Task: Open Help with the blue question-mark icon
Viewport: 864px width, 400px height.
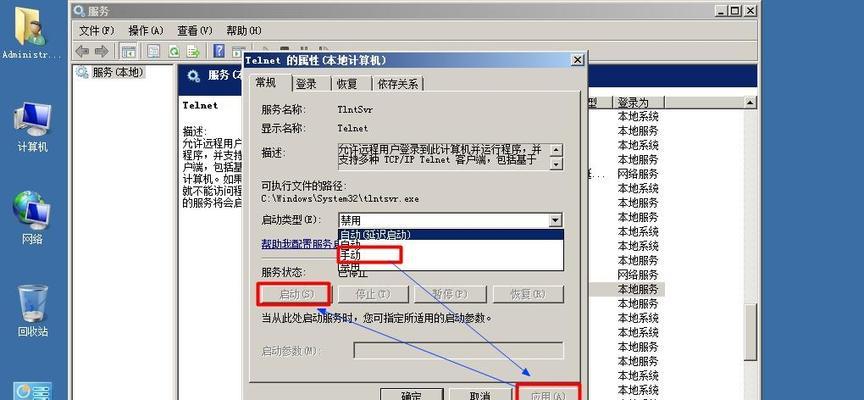Action: click(219, 51)
